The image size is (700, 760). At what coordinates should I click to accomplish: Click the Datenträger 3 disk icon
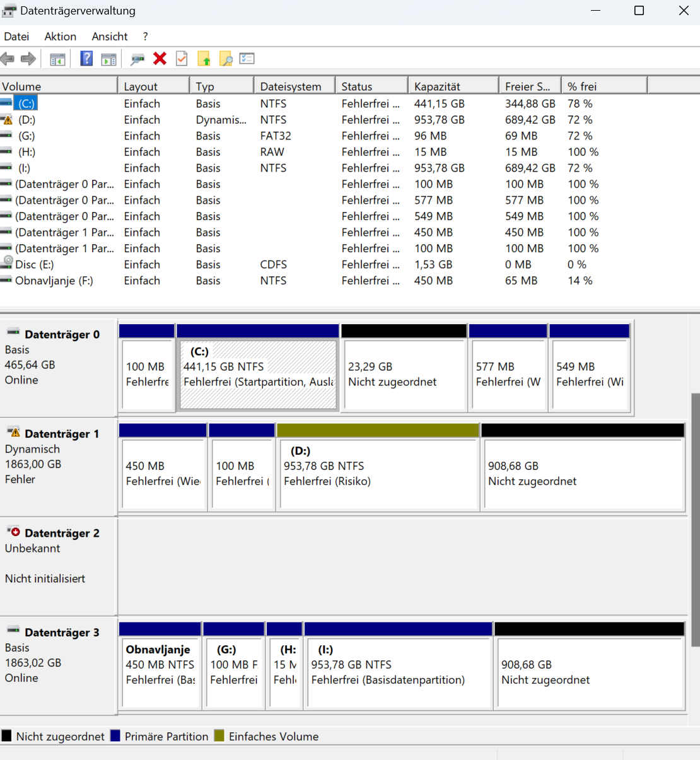[x=13, y=630]
